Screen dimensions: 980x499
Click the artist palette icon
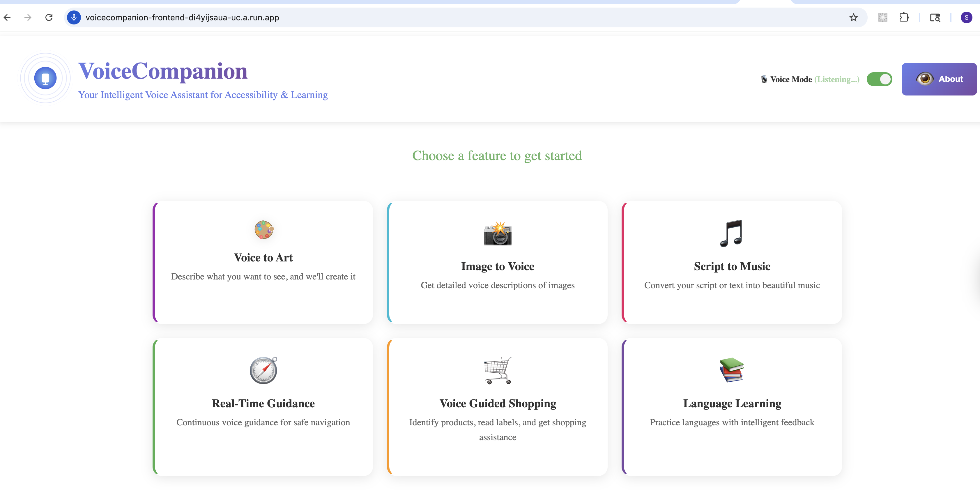[264, 230]
